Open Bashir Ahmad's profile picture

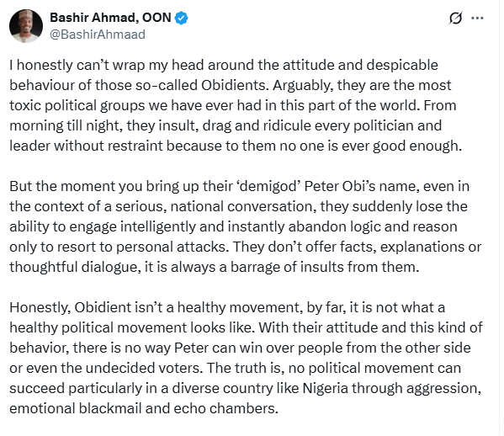tap(26, 26)
